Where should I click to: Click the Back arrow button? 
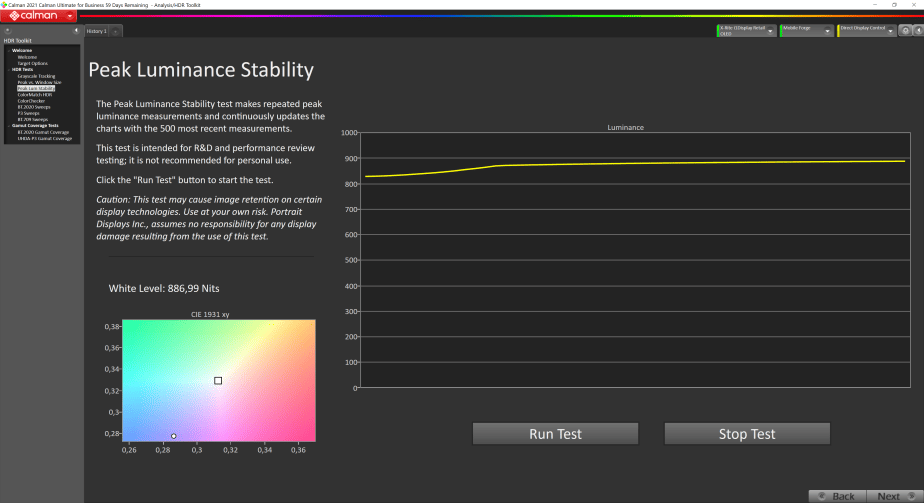coord(837,497)
